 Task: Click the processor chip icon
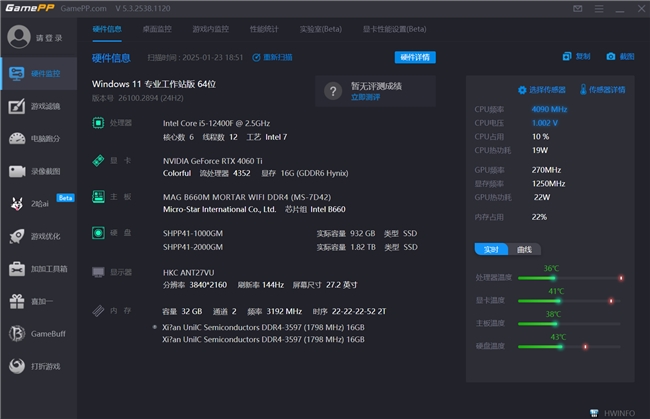(98, 123)
